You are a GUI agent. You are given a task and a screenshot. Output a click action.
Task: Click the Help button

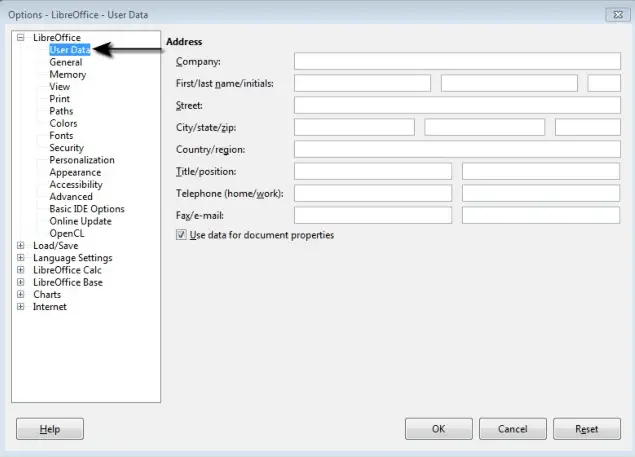(x=50, y=429)
